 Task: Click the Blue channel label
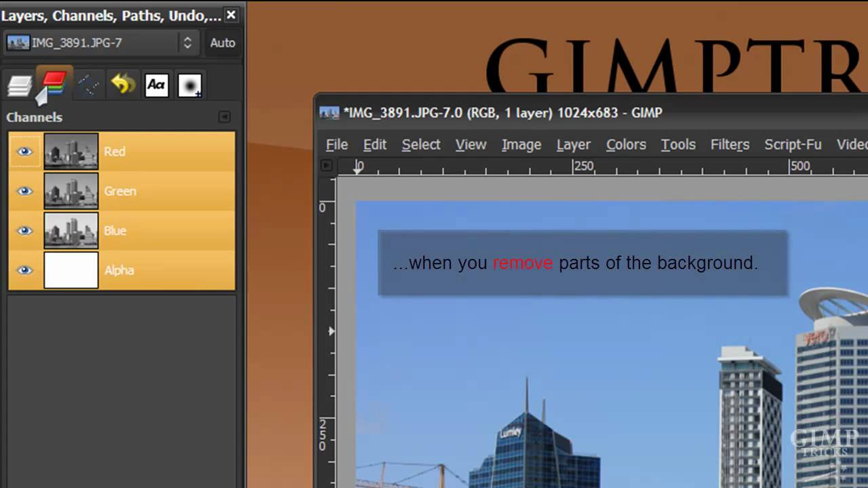(x=115, y=230)
